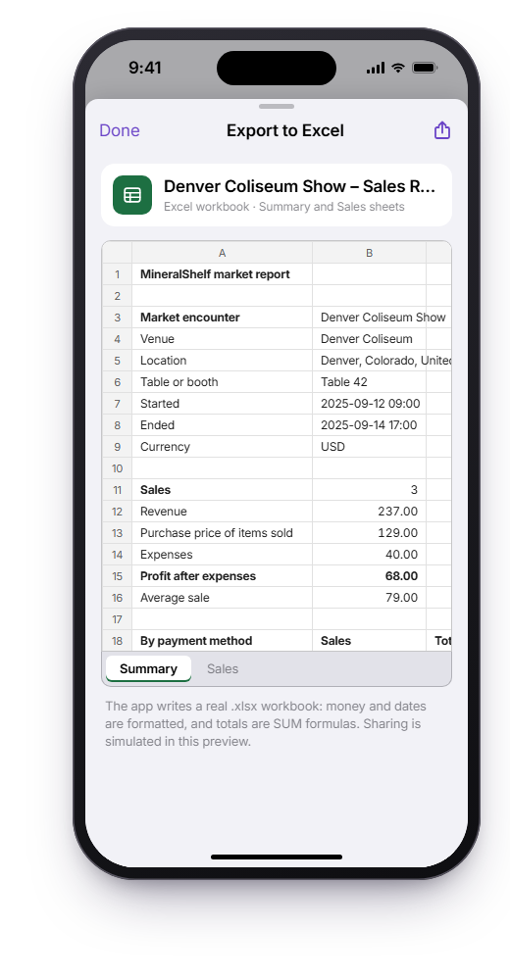Tap the 'Location' label cell

[223, 361]
